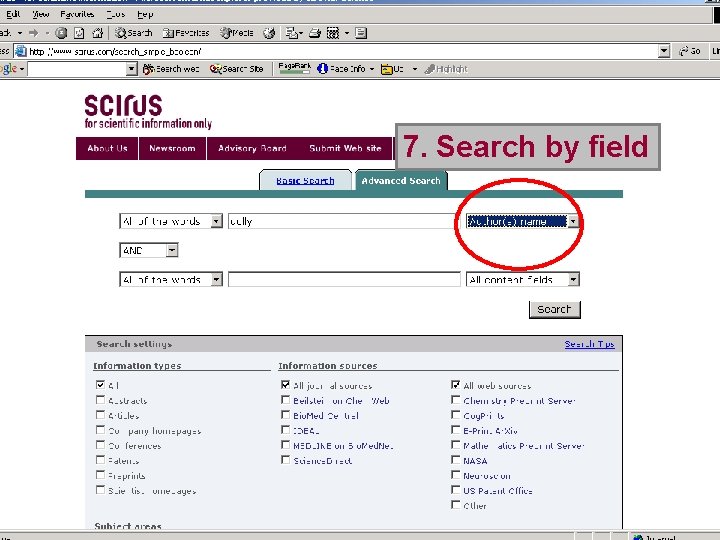Open the address bar dropdown arrow
Image resolution: width=720 pixels, height=540 pixels.
coord(664,51)
